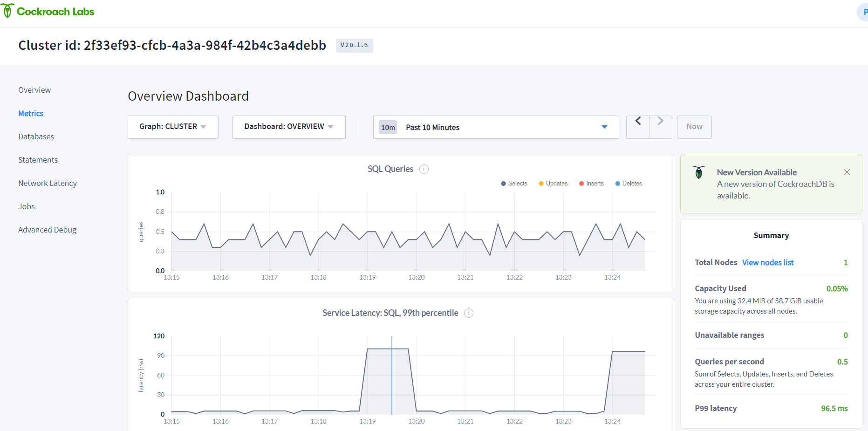
Task: Toggle the Deletes legend entry
Action: click(x=629, y=184)
